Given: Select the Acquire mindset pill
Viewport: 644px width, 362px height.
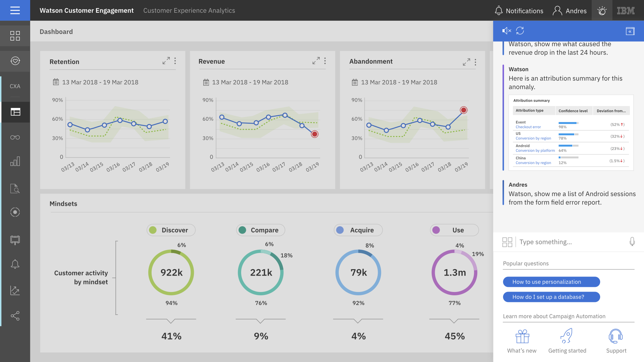Looking at the screenshot, I should click(358, 230).
